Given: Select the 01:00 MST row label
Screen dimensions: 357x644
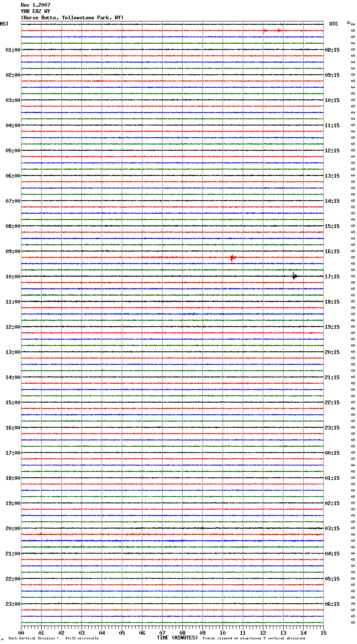Looking at the screenshot, I should [x=13, y=50].
